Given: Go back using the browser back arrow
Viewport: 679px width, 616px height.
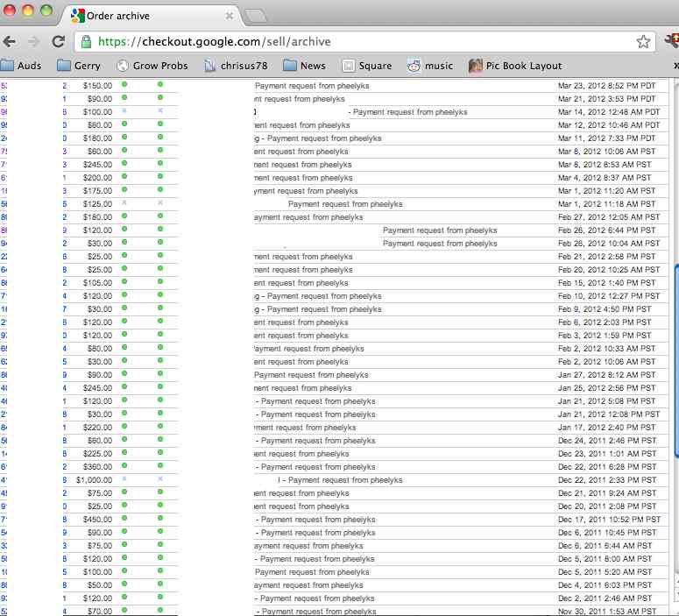Looking at the screenshot, I should click(x=10, y=41).
